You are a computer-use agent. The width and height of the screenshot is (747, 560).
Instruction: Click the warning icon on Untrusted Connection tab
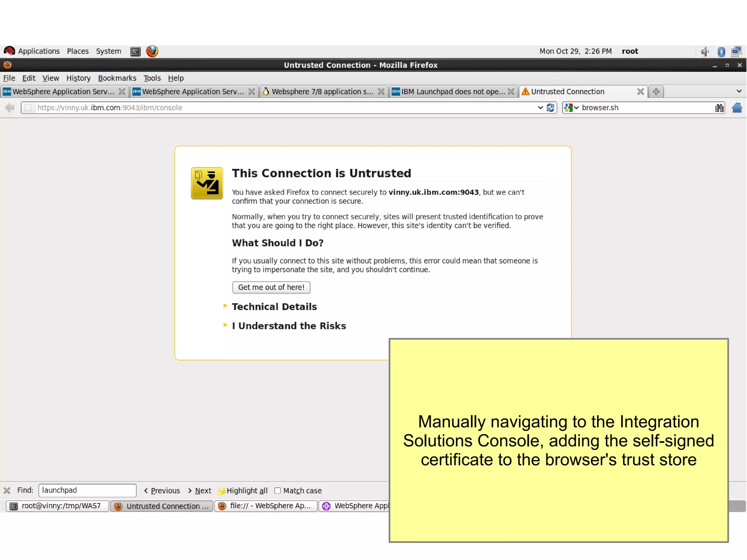tap(525, 92)
